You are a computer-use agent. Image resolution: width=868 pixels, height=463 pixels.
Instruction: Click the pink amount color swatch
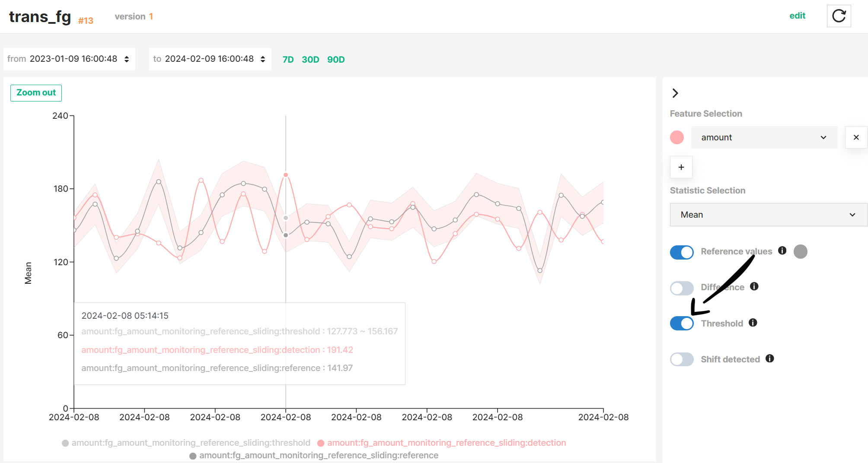tap(677, 137)
